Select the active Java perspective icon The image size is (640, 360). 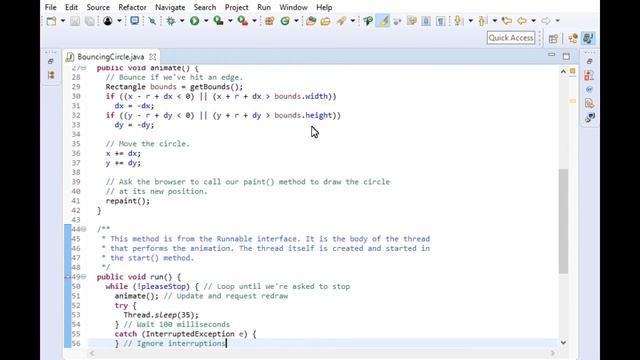(588, 38)
